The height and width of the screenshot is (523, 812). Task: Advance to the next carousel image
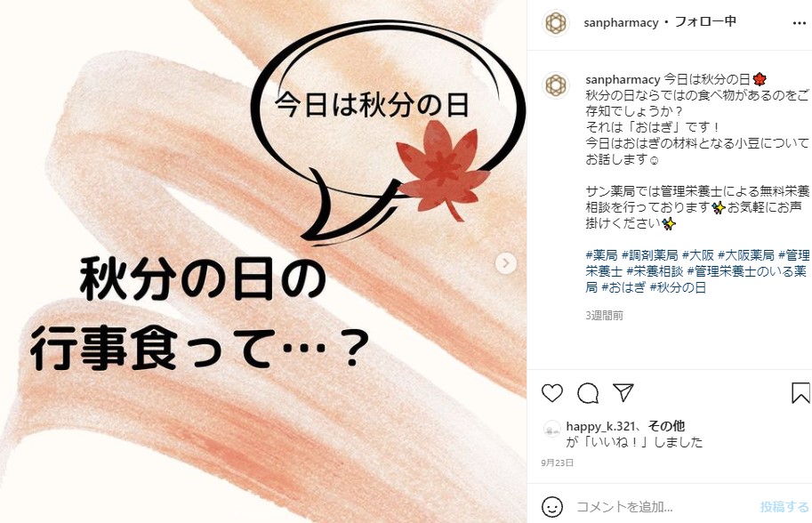[506, 263]
